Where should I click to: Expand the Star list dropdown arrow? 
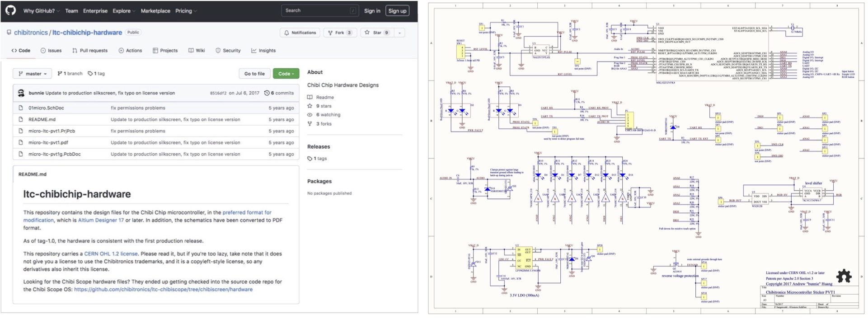399,33
